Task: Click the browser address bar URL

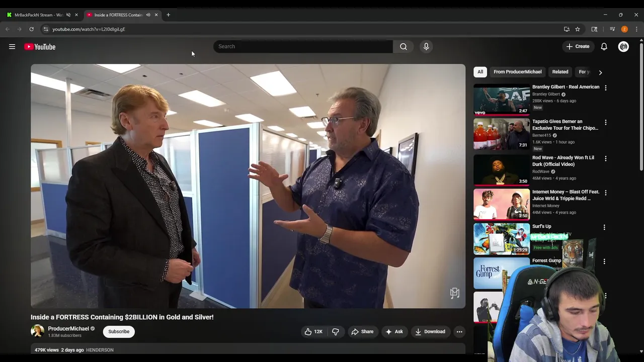Action: 89,29
